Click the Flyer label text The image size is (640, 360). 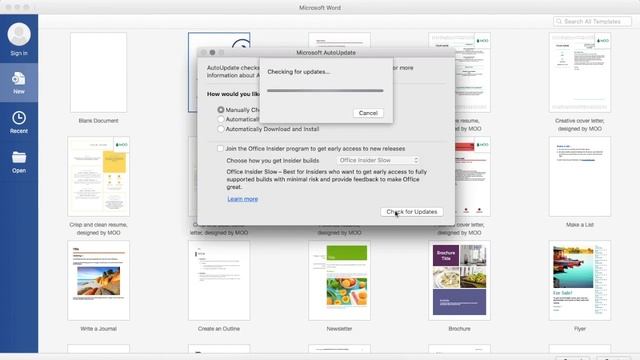pyautogui.click(x=580, y=329)
